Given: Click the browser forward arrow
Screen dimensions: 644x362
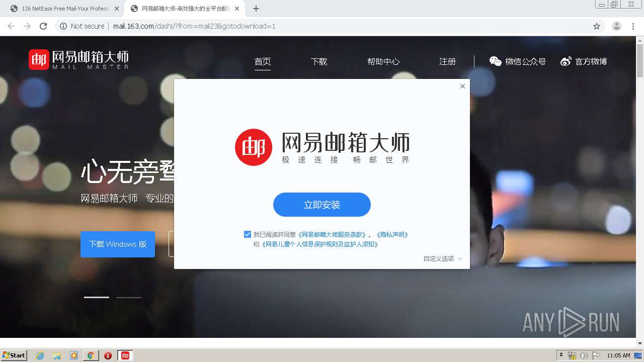Looking at the screenshot, I should (x=27, y=26).
